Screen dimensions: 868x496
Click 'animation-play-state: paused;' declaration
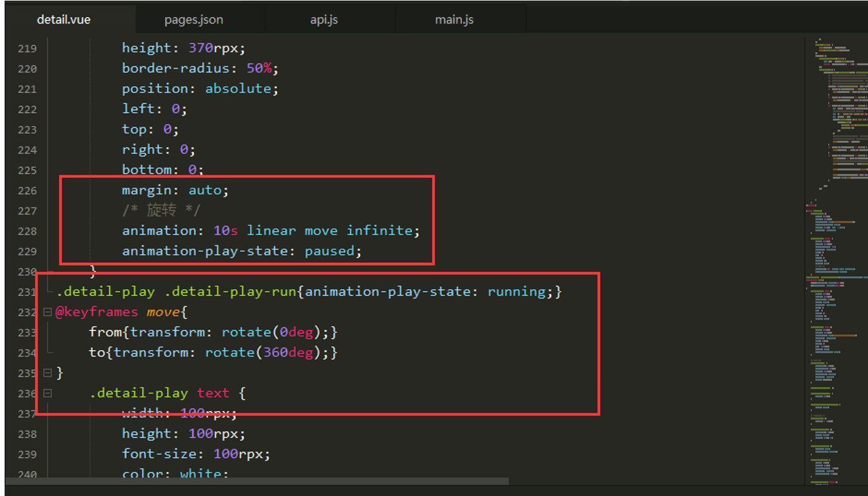pos(242,251)
